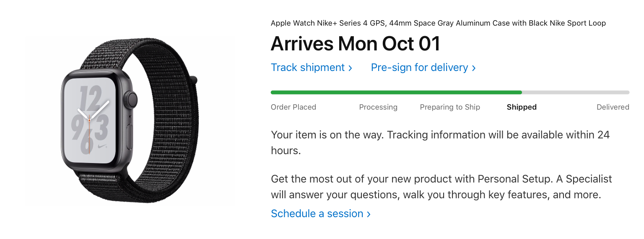
Task: Click the Arrives Mon Oct 01 heading
Action: [356, 44]
